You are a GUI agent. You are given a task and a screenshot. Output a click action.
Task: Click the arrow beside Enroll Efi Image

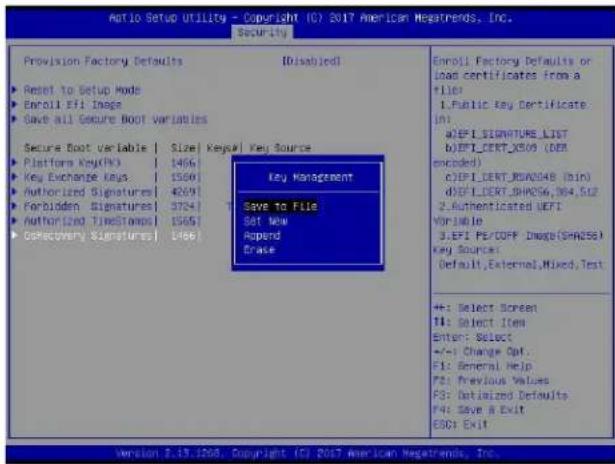point(15,104)
